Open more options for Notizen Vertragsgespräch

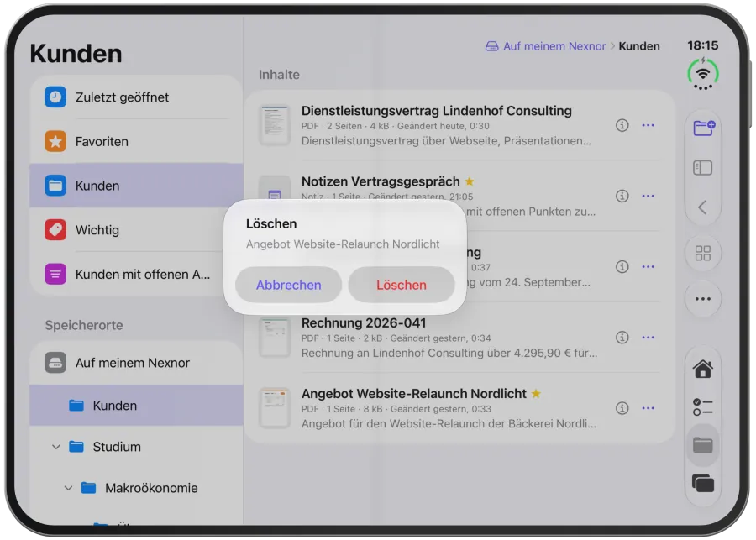coord(648,196)
